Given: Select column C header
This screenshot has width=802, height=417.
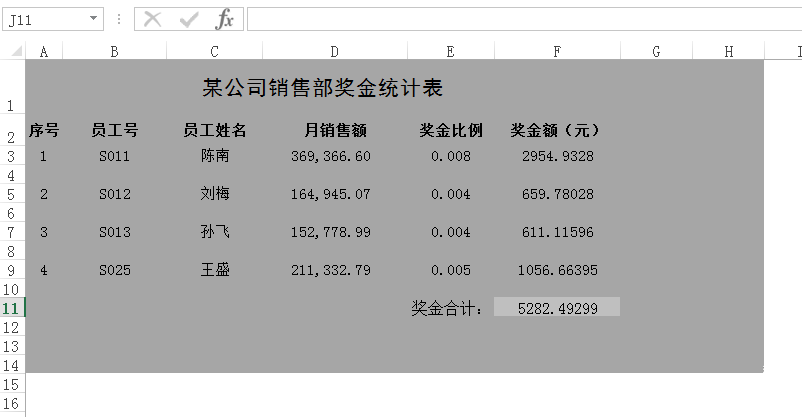Looking at the screenshot, I should [214, 52].
